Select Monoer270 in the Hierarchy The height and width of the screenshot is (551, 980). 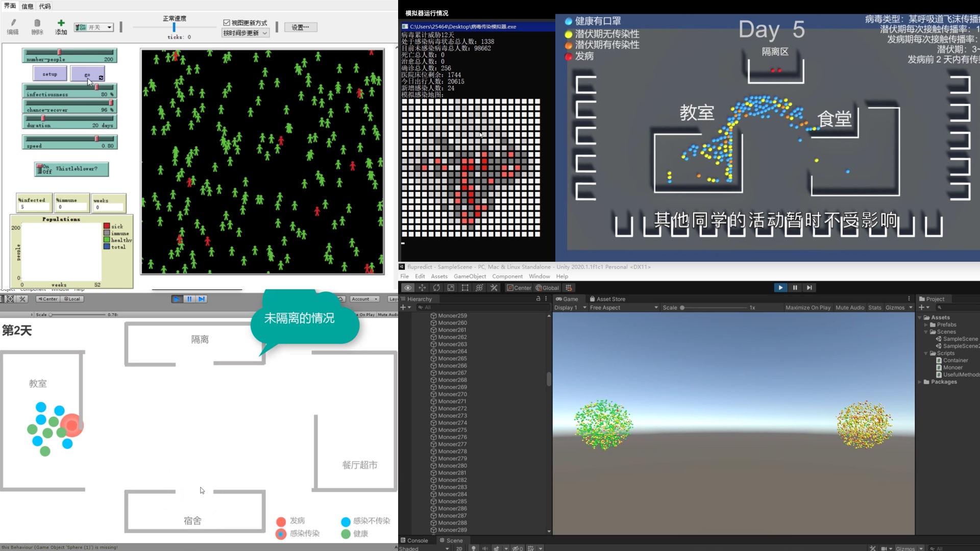click(x=452, y=394)
